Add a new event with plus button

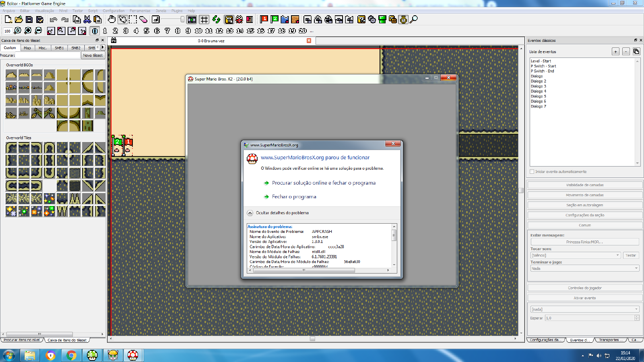615,51
